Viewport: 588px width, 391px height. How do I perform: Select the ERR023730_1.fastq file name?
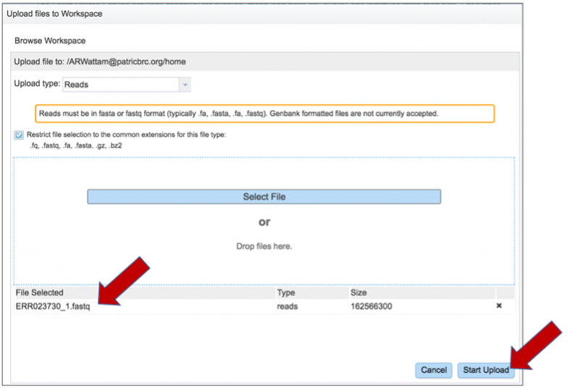pos(53,306)
